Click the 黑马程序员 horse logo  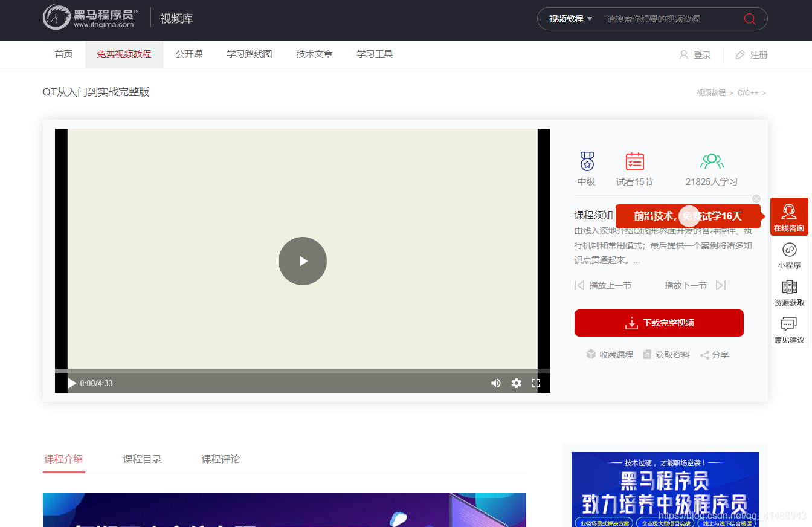click(91, 18)
